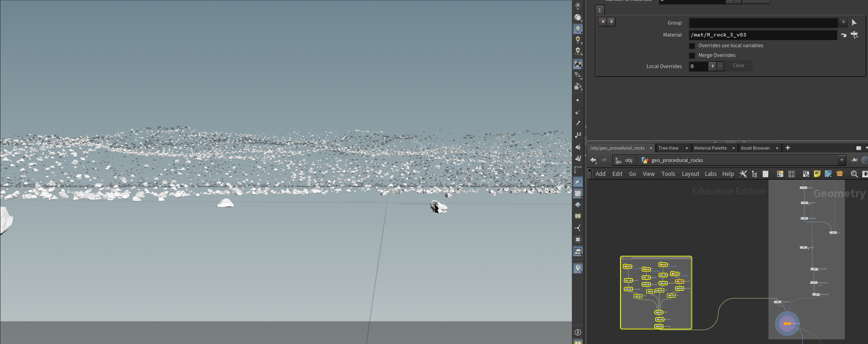Add a sticky note with the yellow note icon

[x=817, y=174]
